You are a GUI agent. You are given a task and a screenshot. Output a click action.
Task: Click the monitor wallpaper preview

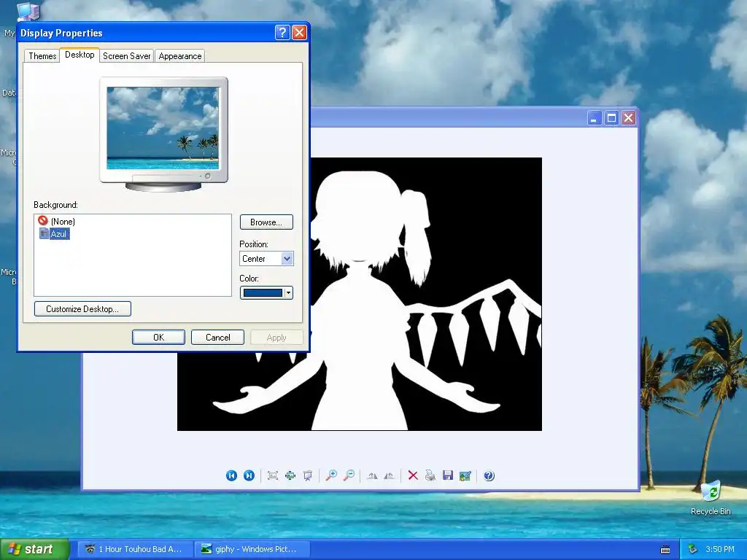tap(163, 128)
